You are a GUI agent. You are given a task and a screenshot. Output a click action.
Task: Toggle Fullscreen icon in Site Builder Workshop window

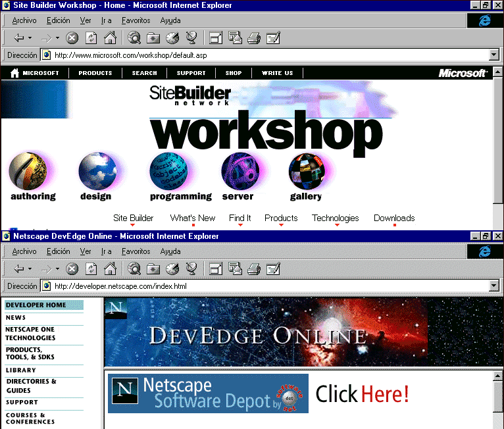point(216,38)
